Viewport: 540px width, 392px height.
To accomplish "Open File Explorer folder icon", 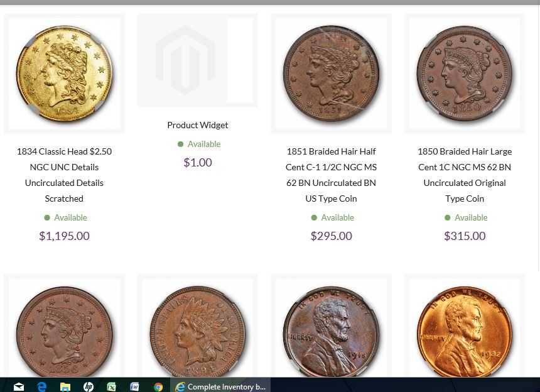I will 65,386.
